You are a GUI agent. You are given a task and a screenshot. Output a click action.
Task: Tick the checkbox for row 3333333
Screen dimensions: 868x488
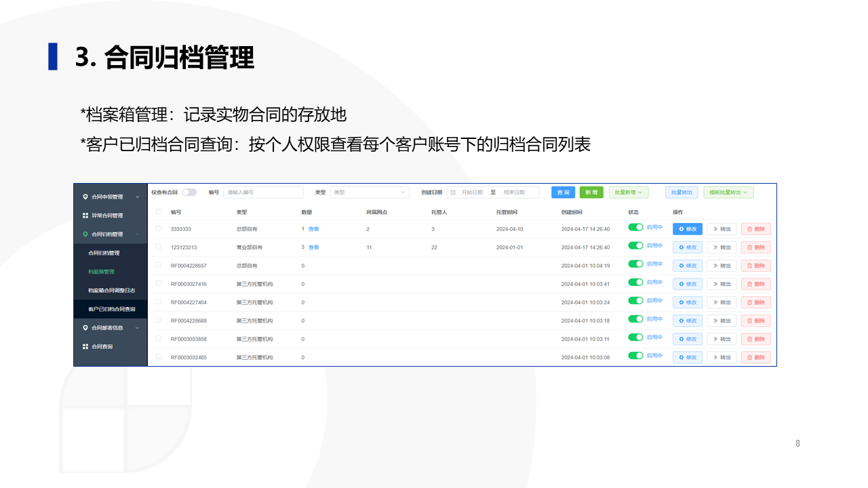point(159,228)
